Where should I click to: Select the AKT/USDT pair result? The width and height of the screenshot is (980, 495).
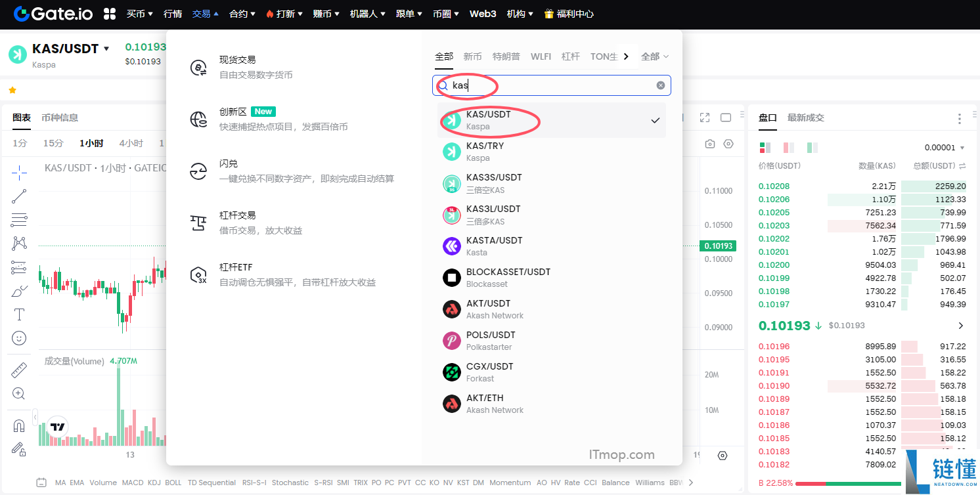tap(552, 309)
